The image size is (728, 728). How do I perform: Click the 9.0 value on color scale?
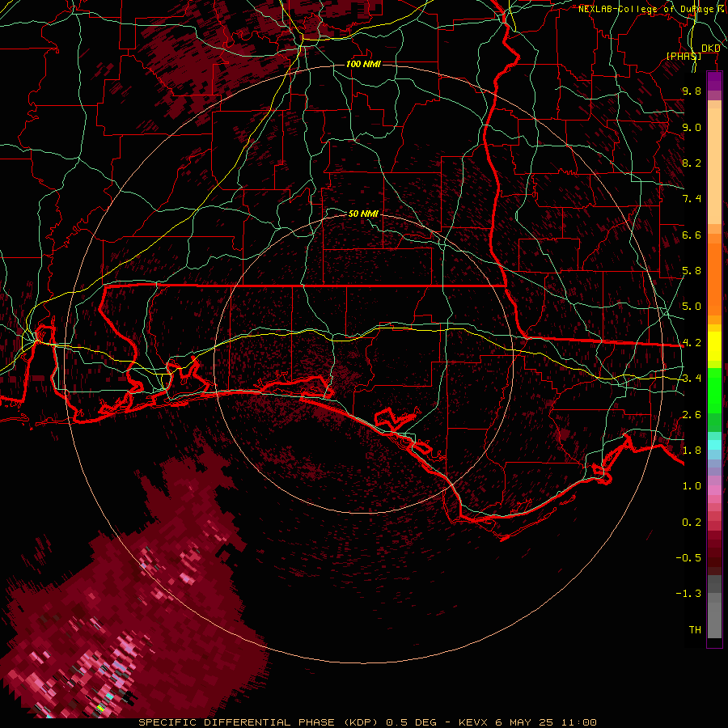(692, 127)
